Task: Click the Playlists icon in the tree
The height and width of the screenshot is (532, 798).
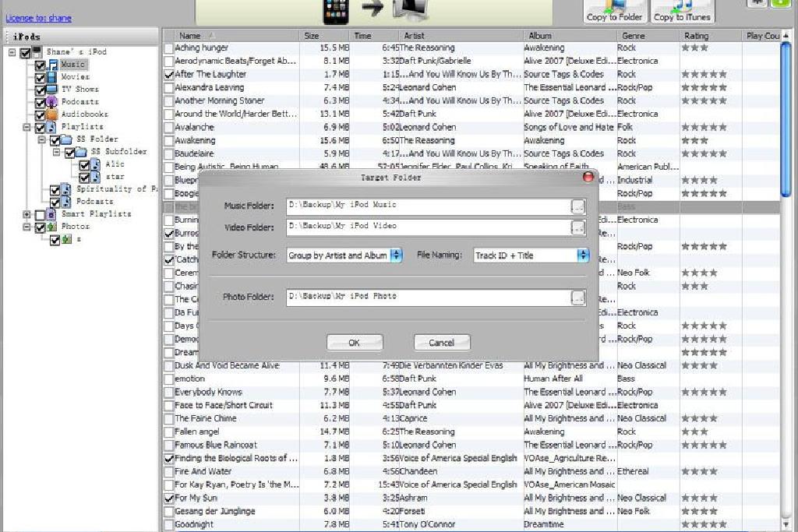Action: [51, 127]
